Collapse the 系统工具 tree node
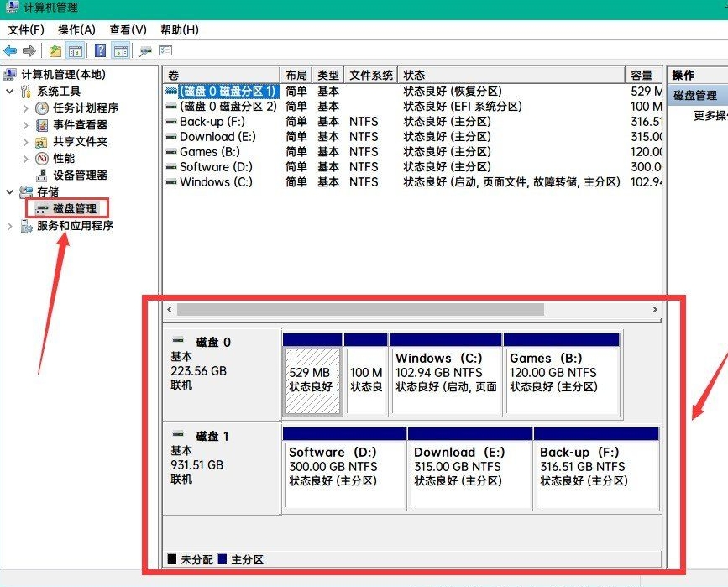This screenshot has width=728, height=587. pyautogui.click(x=10, y=91)
